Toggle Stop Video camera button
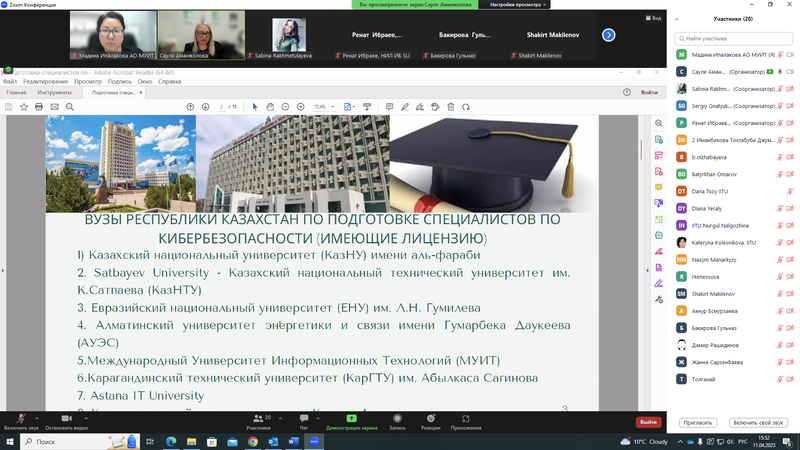 pos(66,418)
